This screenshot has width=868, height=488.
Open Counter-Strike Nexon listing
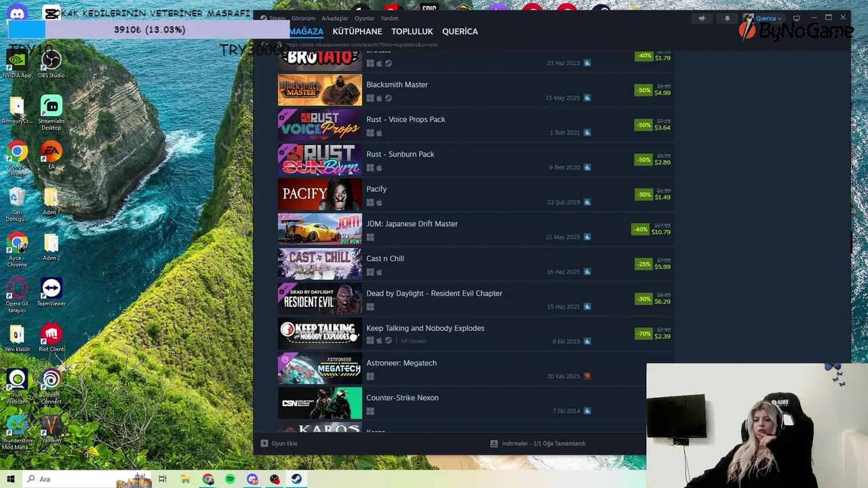476,403
